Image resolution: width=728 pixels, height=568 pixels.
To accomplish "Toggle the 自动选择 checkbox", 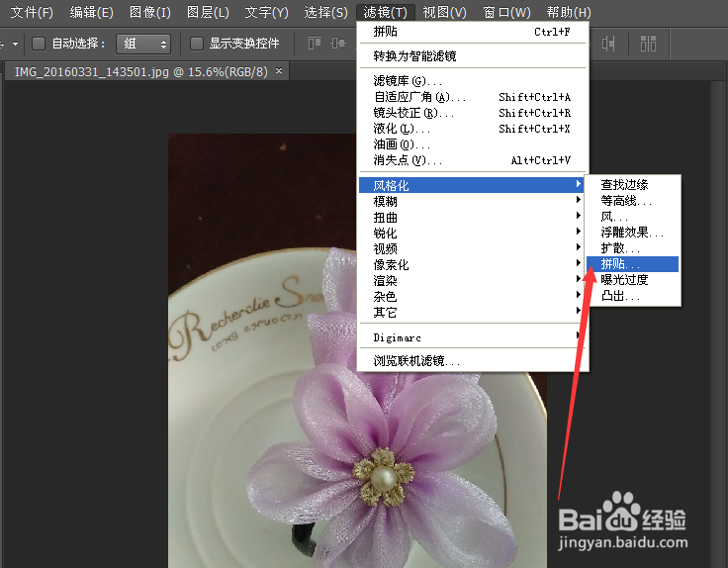I will [38, 44].
